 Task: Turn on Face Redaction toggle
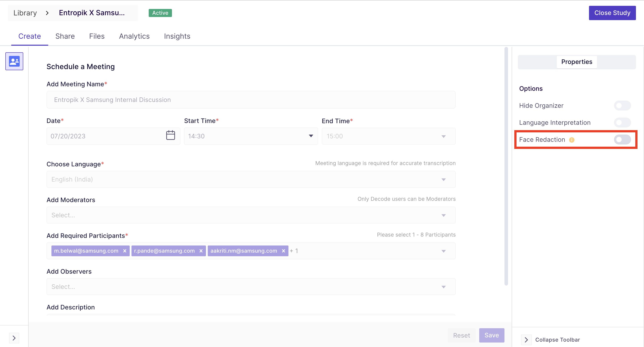622,140
